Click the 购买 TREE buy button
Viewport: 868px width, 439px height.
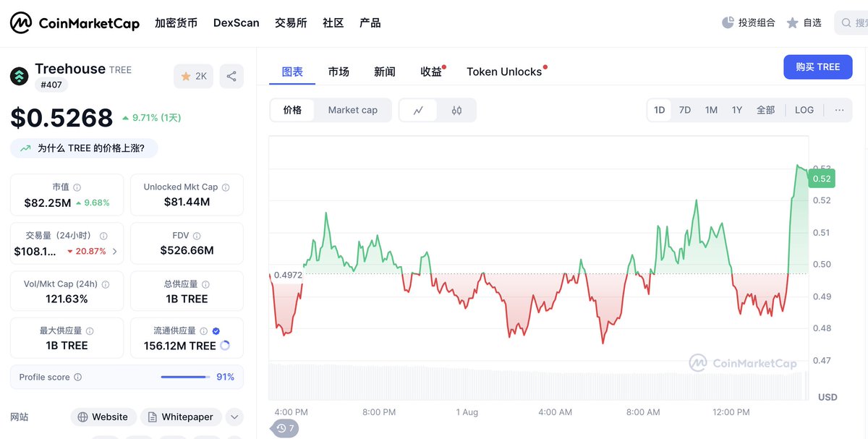(x=818, y=67)
